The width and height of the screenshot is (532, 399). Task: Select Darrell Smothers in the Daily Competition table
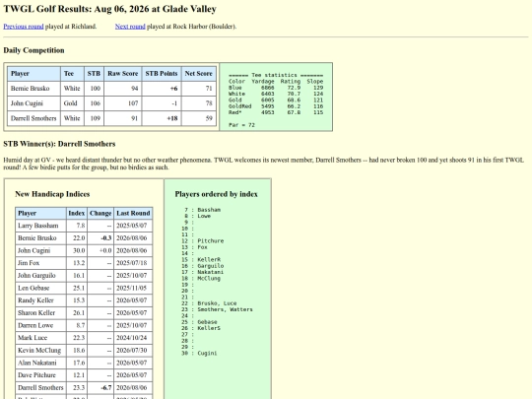33,118
